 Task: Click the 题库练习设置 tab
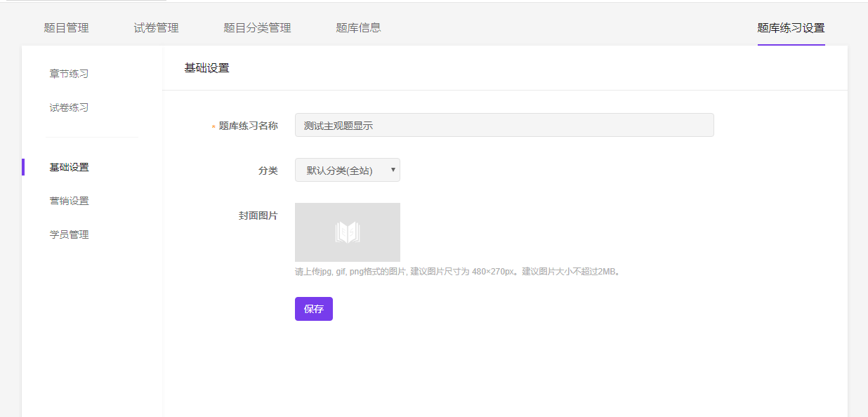click(791, 28)
